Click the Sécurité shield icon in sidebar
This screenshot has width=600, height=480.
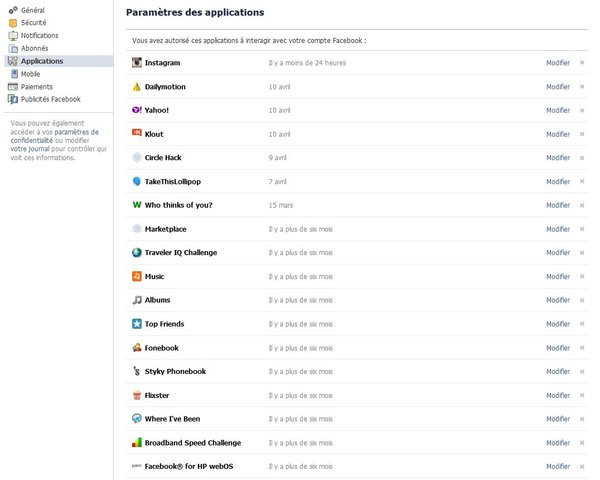[13, 23]
